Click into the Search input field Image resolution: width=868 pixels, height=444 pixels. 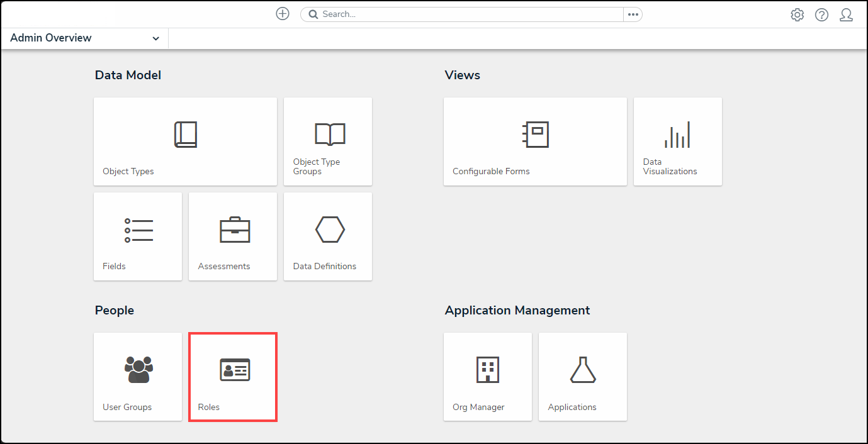pyautogui.click(x=469, y=14)
